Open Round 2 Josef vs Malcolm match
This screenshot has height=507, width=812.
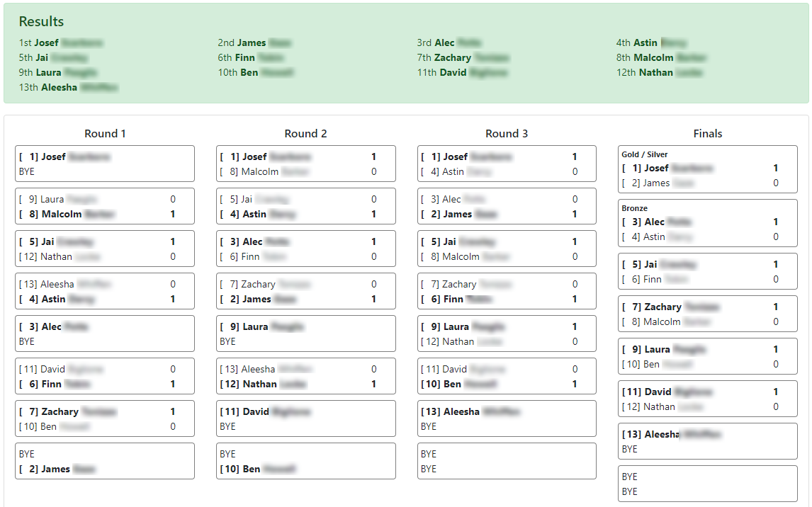coord(305,164)
